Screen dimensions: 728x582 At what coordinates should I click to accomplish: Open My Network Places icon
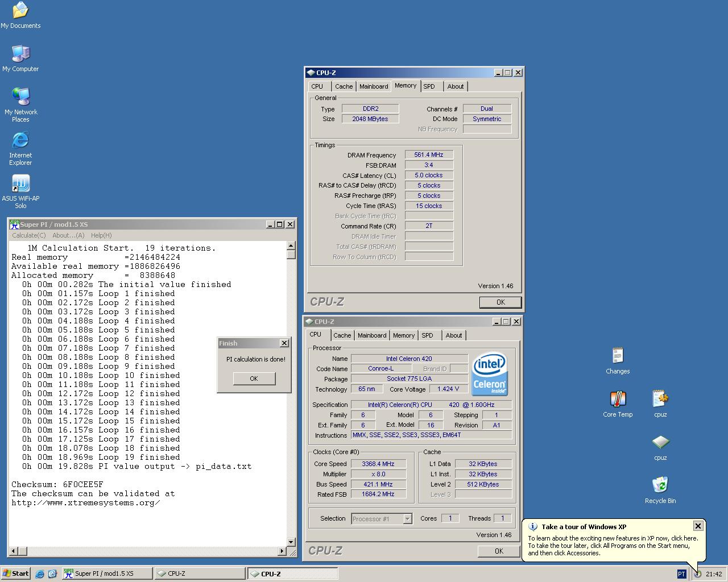point(20,105)
